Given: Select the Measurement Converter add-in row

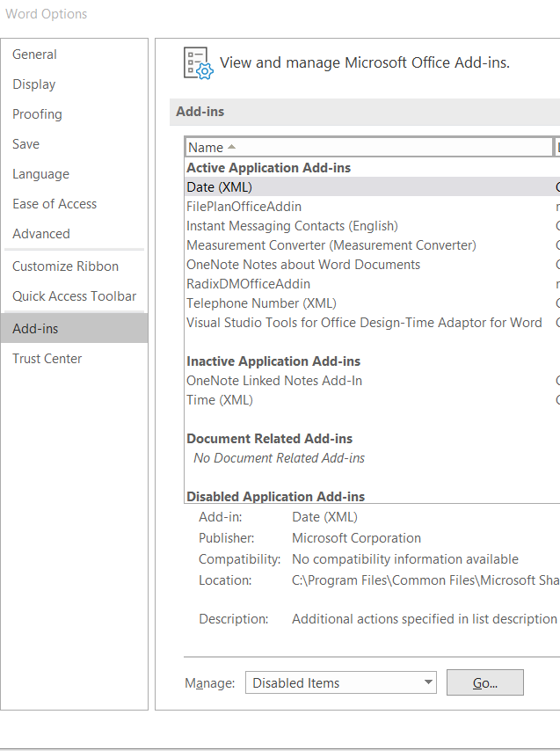Looking at the screenshot, I should 331,245.
